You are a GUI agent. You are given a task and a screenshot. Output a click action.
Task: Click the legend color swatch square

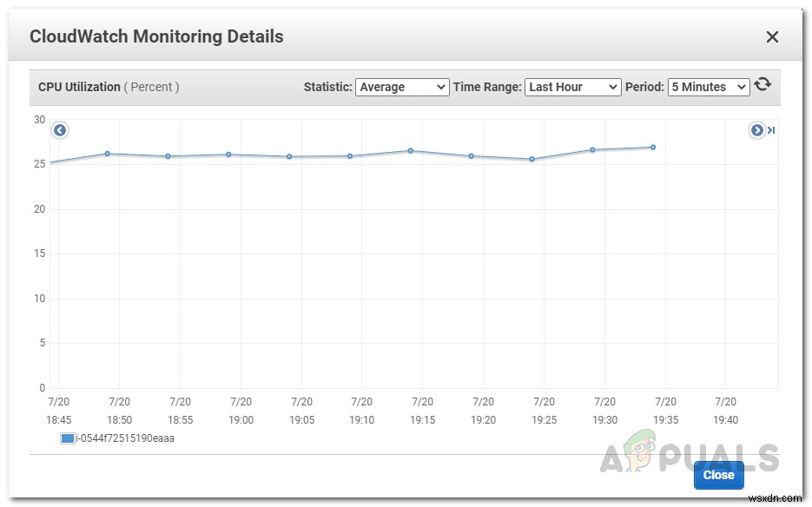click(66, 438)
